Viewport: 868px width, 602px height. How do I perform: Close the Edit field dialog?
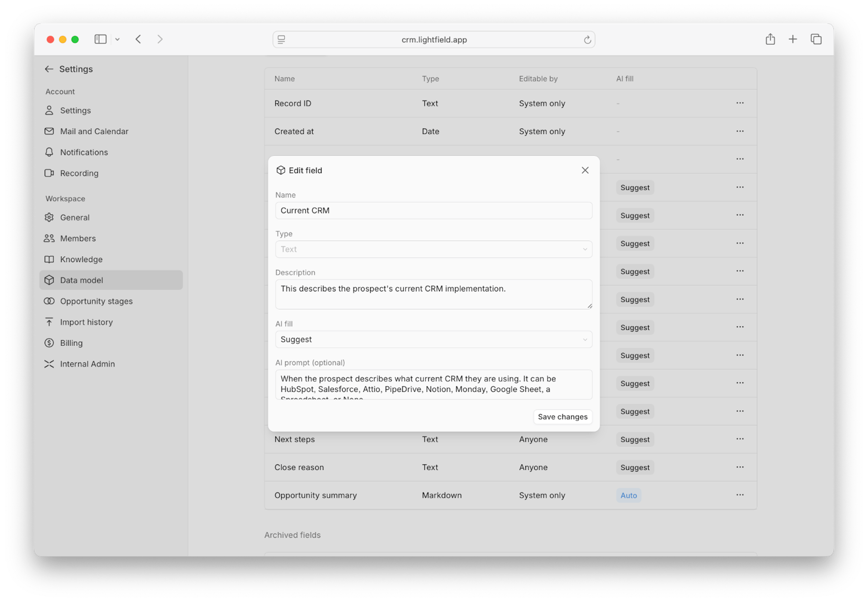click(x=585, y=171)
